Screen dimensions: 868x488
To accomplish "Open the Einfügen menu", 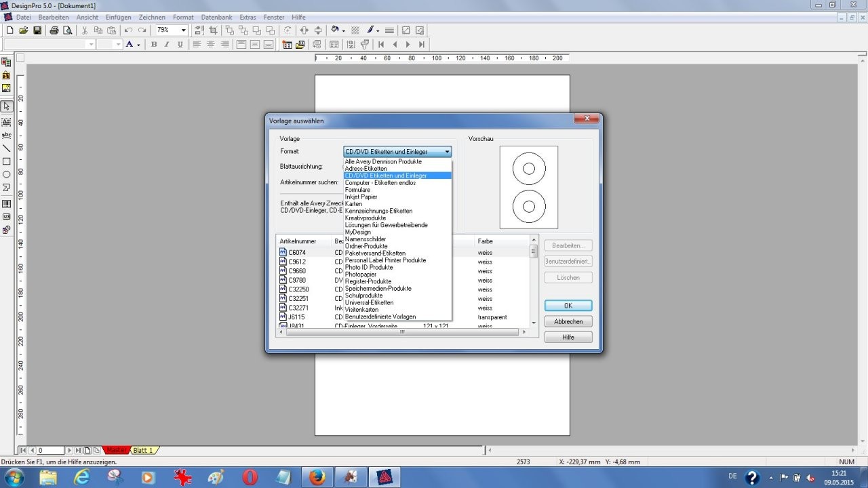I will pyautogui.click(x=119, y=17).
